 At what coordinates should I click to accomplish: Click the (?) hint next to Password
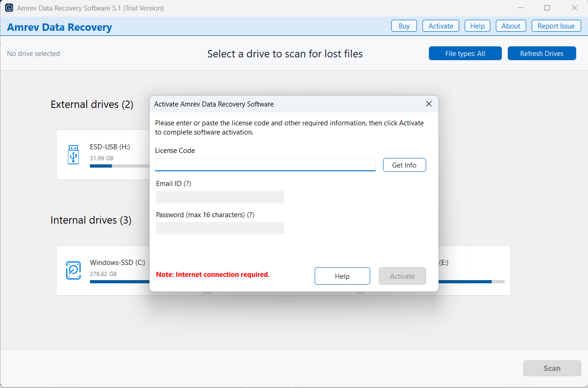coord(250,214)
